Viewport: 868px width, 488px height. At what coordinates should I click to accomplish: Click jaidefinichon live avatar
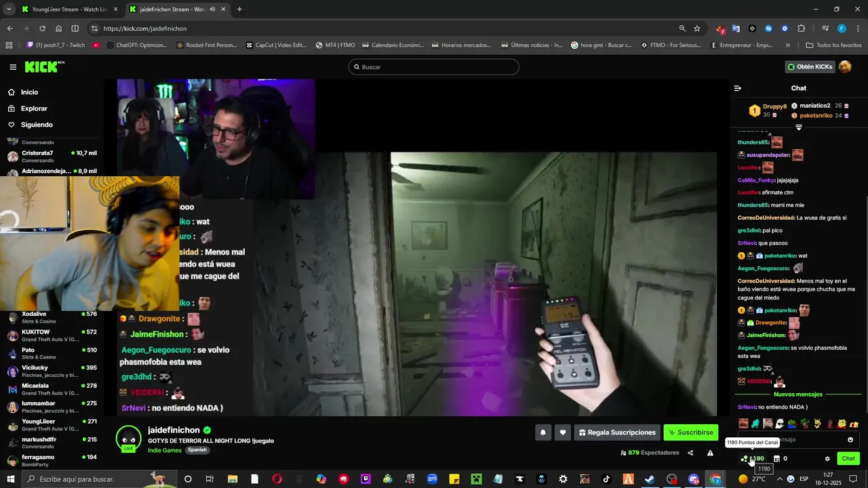click(x=128, y=439)
